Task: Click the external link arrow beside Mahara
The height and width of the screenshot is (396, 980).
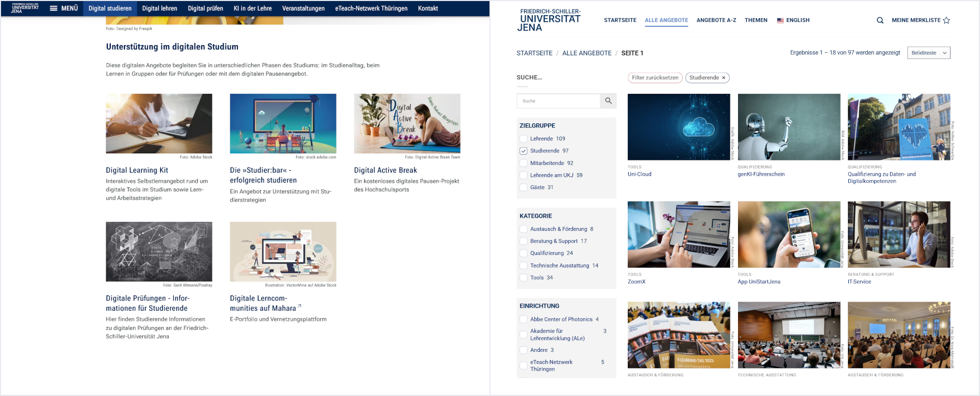Action: 299,306
